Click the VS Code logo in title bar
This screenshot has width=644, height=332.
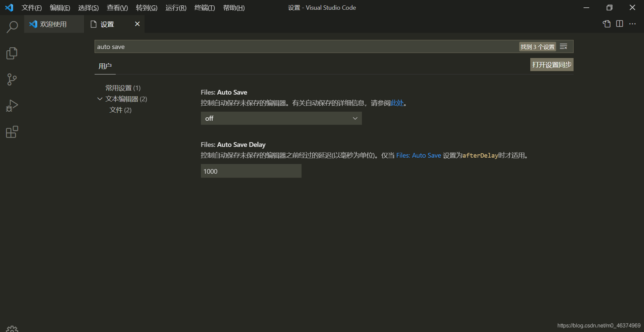coord(9,7)
